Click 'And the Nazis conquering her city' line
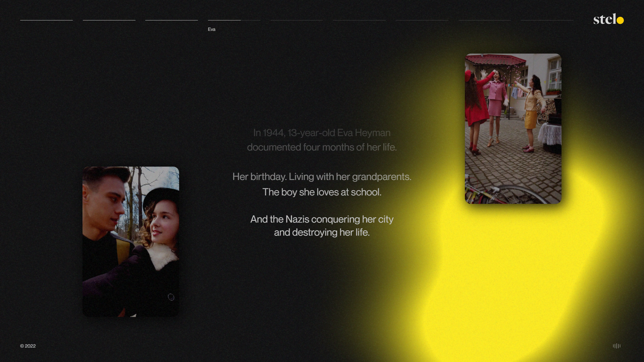This screenshot has width=644, height=362. click(322, 219)
